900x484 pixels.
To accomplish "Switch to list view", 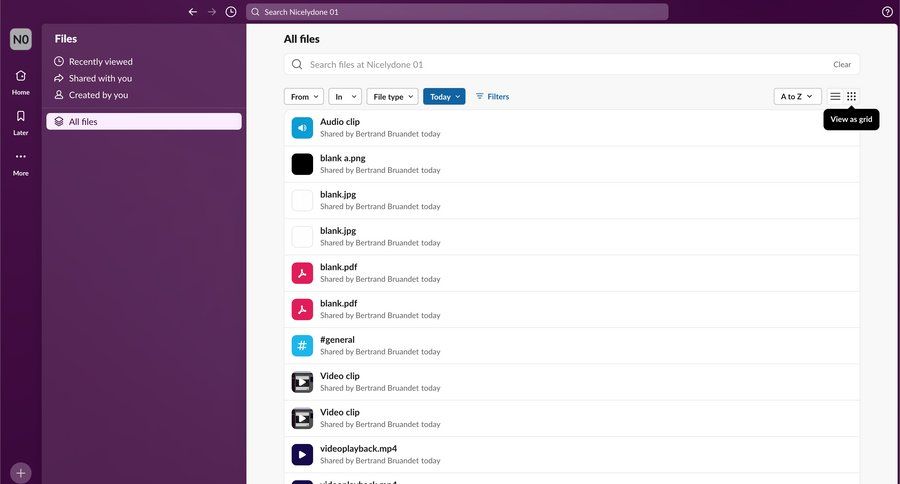I will [835, 96].
